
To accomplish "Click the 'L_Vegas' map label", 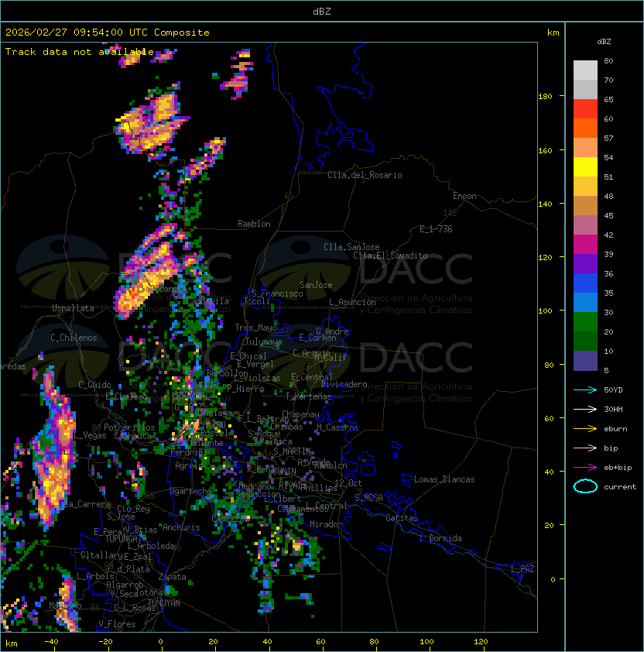I will 90,435.
